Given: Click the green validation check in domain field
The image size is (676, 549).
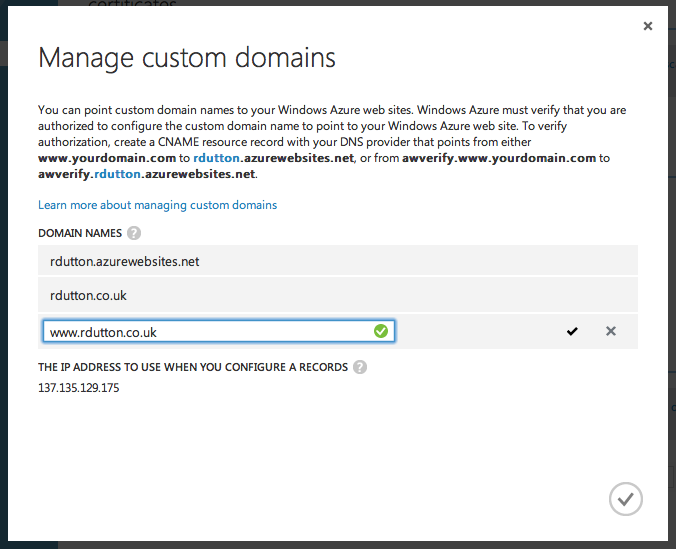Looking at the screenshot, I should click(381, 331).
